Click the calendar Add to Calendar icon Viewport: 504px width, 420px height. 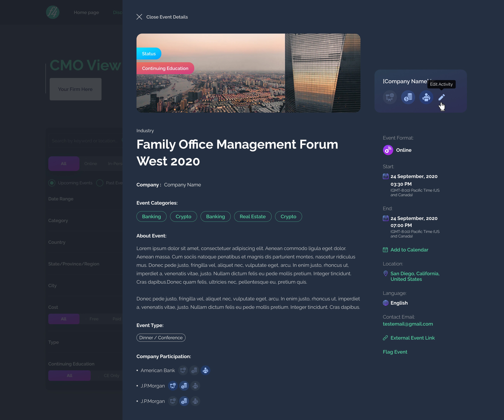coord(385,250)
